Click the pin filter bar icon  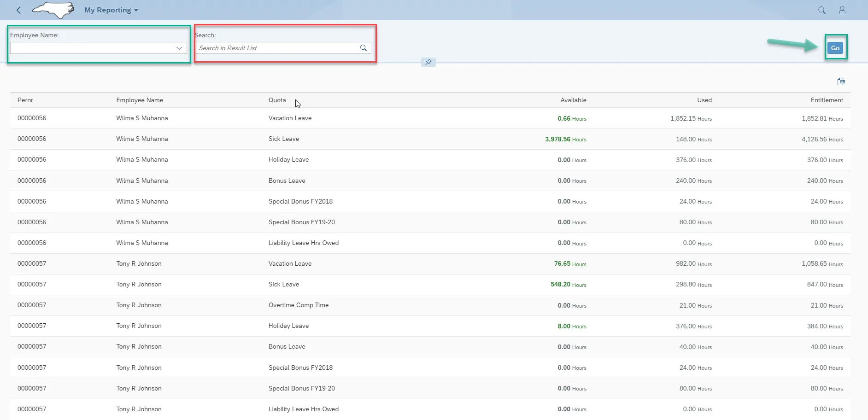tap(428, 62)
